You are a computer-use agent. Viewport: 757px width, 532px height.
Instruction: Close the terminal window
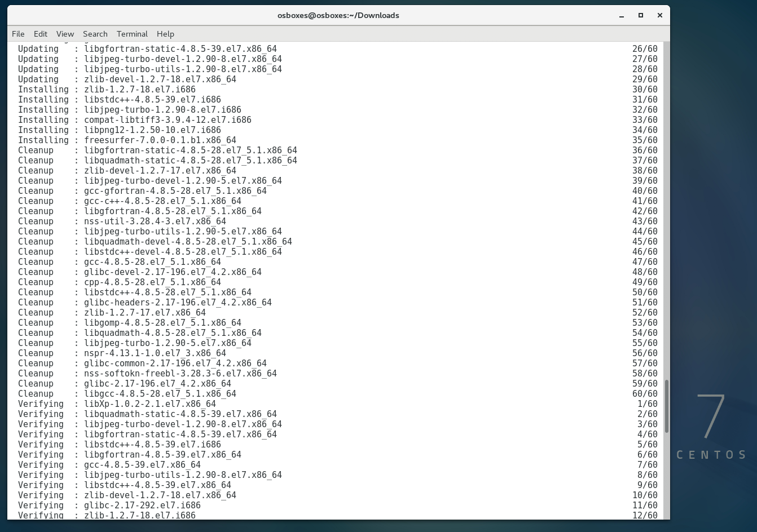point(659,16)
